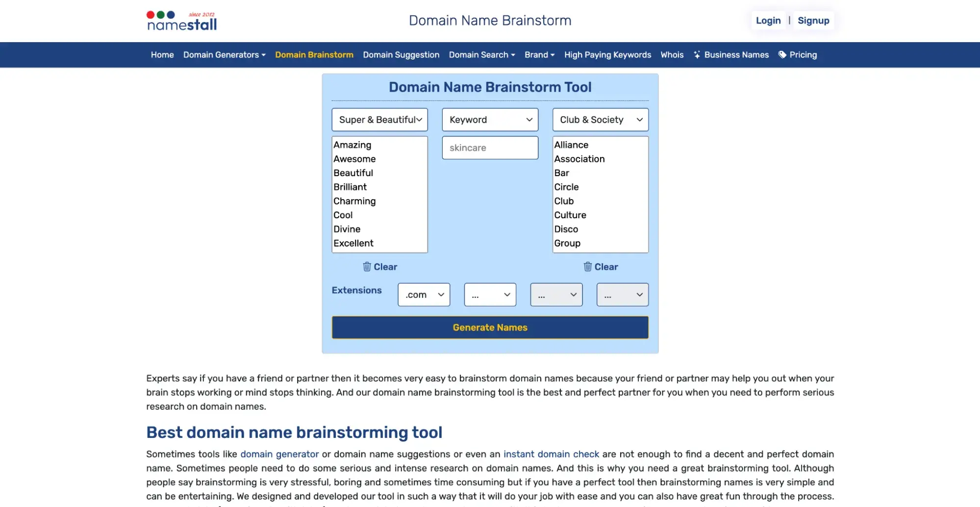Expand the Brand menu
The image size is (980, 507).
click(x=539, y=55)
